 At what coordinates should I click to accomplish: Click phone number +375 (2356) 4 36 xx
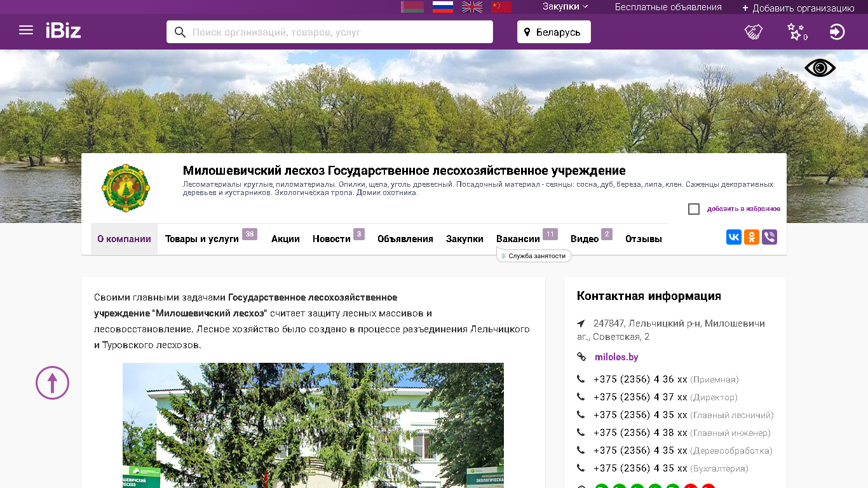pyautogui.click(x=641, y=379)
